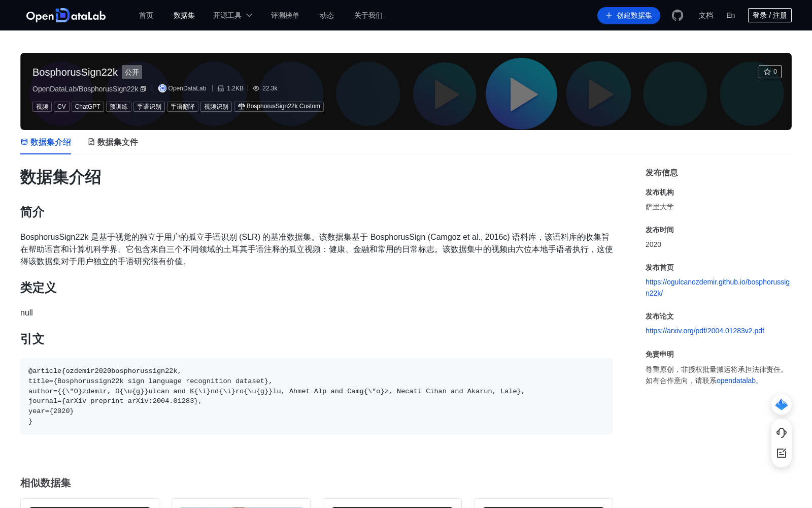Open the arxiv paper PDF link
812x508 pixels.
coord(705,331)
